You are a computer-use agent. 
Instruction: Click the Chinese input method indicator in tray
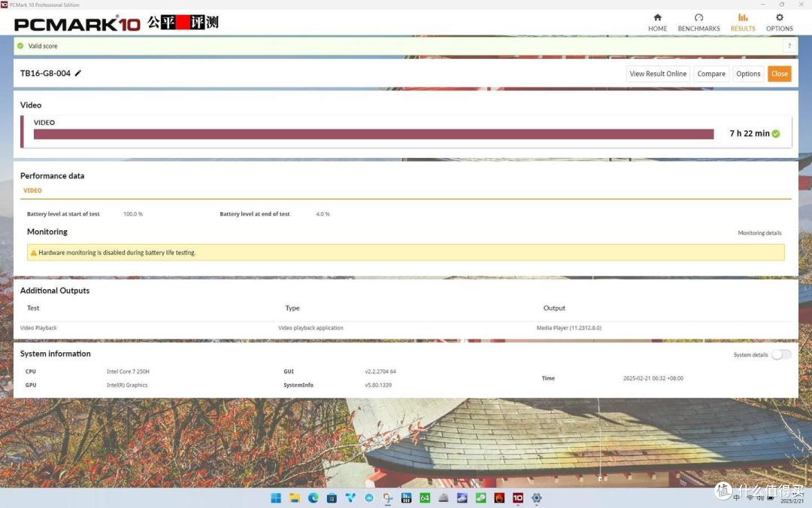click(x=736, y=497)
